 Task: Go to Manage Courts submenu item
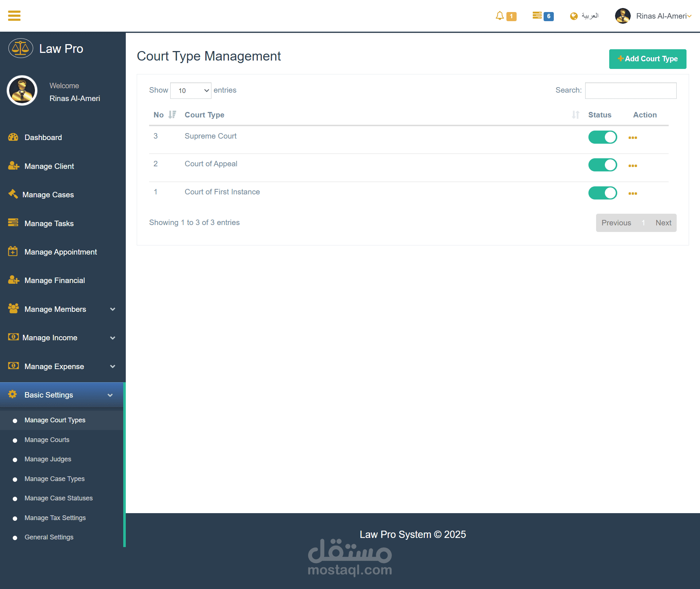point(47,440)
